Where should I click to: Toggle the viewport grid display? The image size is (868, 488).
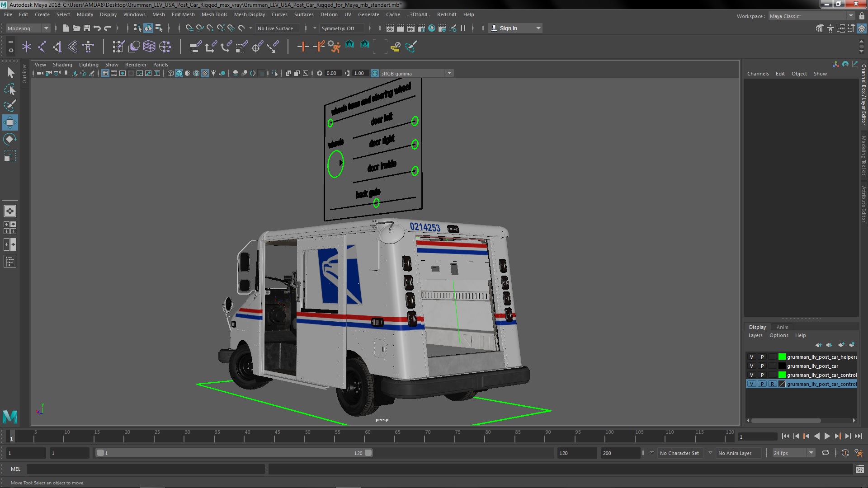[x=105, y=73]
